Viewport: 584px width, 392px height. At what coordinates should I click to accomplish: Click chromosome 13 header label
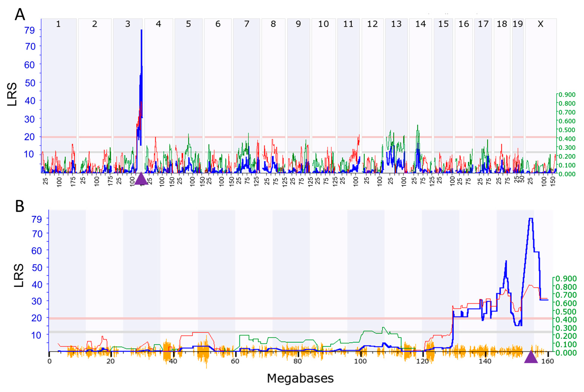[x=396, y=24]
